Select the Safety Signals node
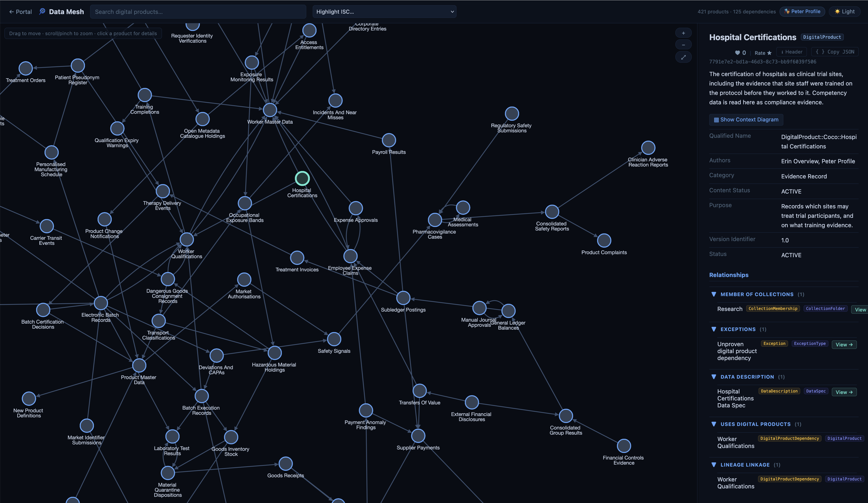This screenshot has width=868, height=503. point(334,339)
